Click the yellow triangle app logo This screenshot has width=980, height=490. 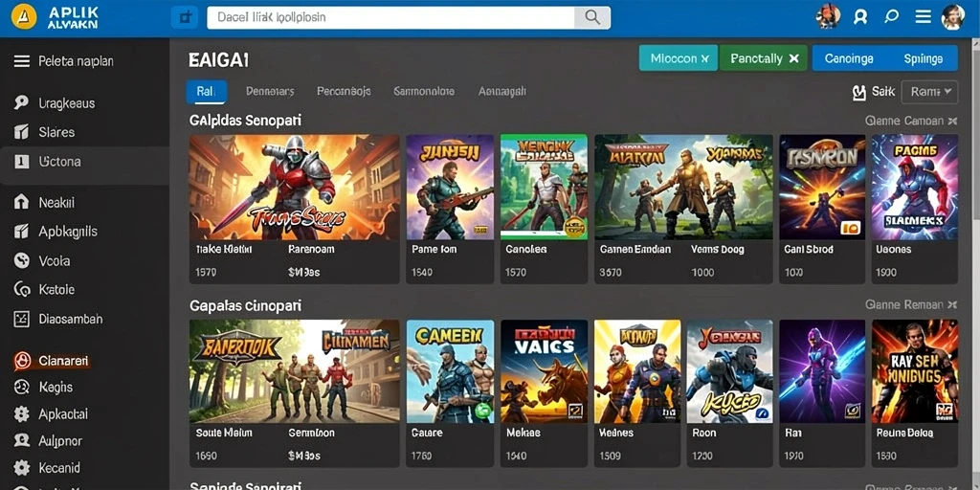(23, 17)
